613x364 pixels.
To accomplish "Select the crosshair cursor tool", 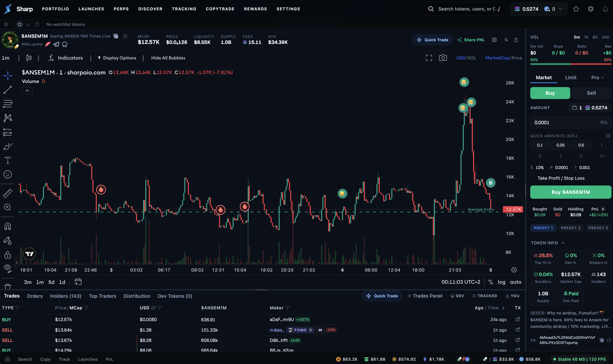I will coord(8,76).
